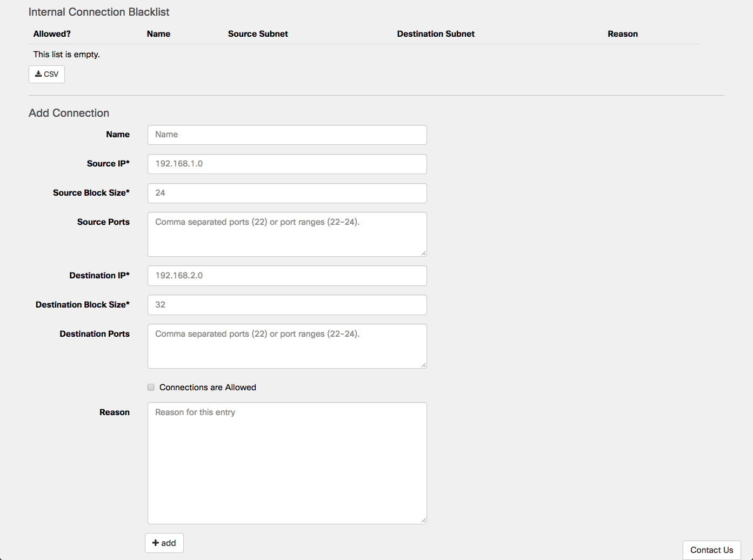
Task: Focus the Source IP field
Action: point(286,164)
